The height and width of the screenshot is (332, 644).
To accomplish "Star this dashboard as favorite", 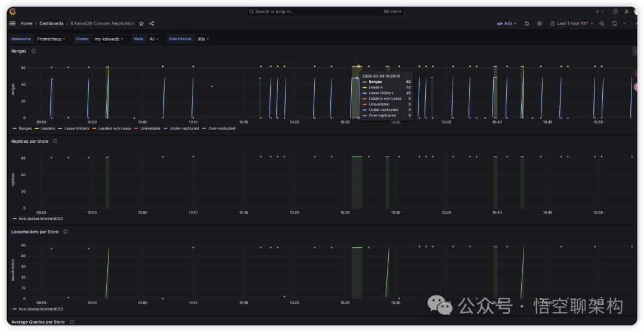I will click(141, 23).
